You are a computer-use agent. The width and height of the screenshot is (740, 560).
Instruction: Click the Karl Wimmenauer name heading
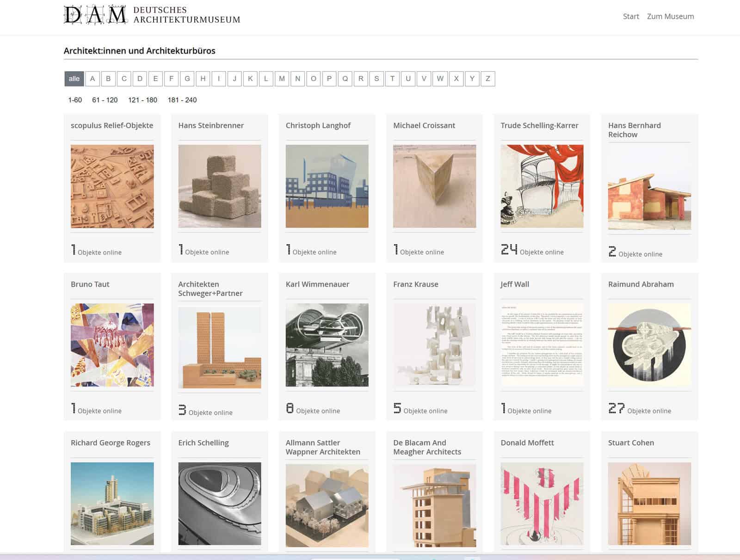tap(317, 284)
